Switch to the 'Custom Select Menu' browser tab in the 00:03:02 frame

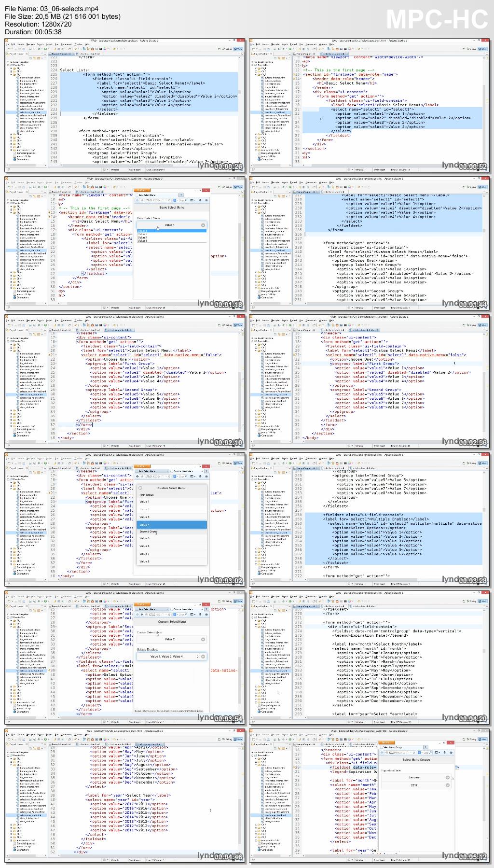pos(186,471)
